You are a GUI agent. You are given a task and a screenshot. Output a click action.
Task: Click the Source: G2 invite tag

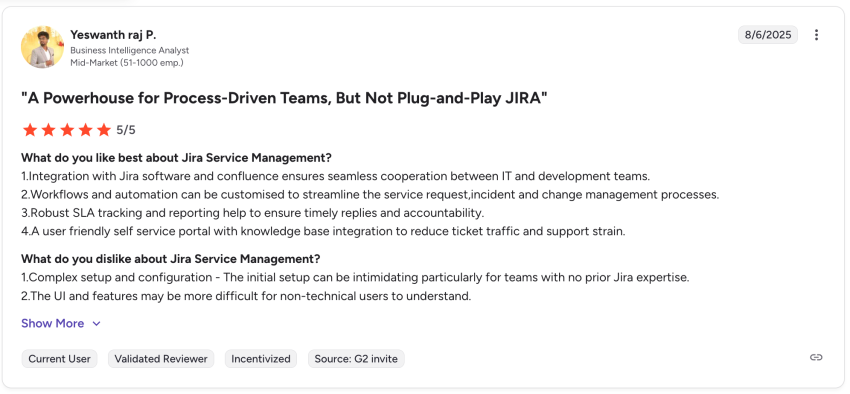point(356,359)
